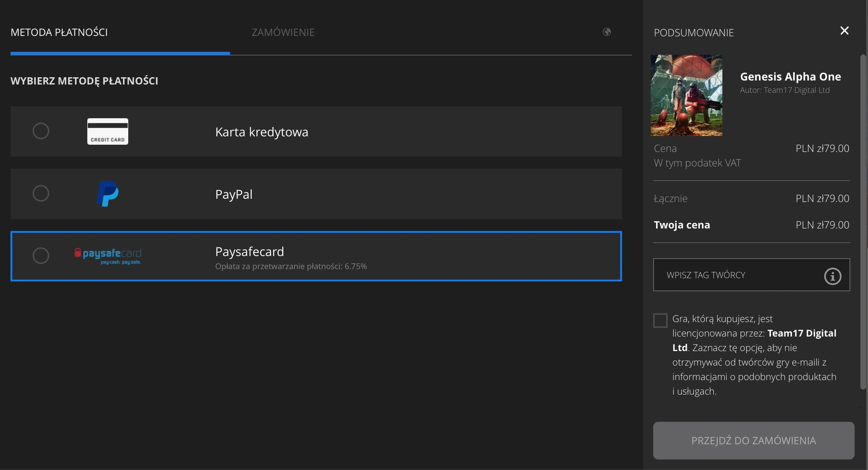
Task: Click the creator tag info icon
Action: pos(832,276)
